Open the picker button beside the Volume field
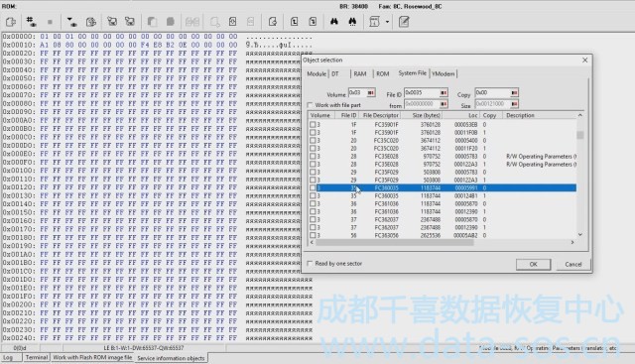This screenshot has width=635, height=364. [370, 92]
